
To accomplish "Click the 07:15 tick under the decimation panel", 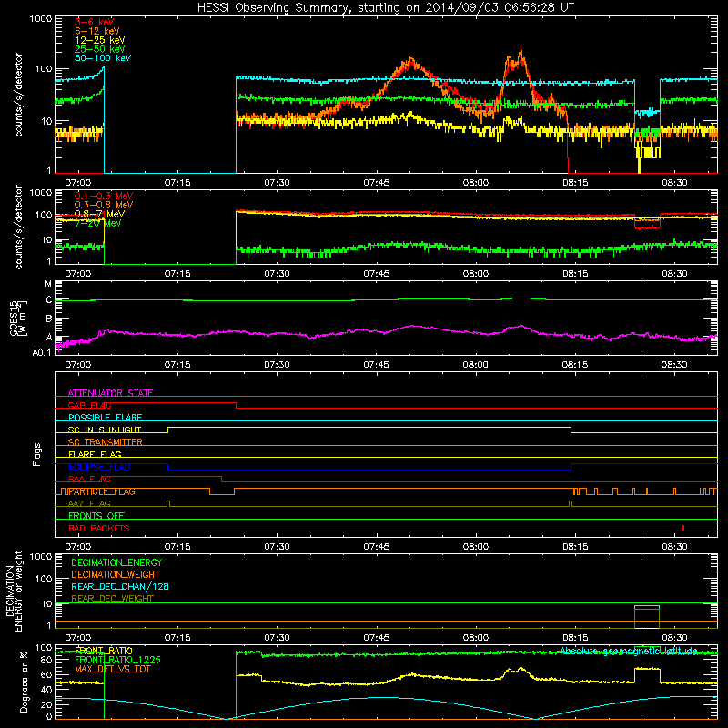I will (x=177, y=638).
